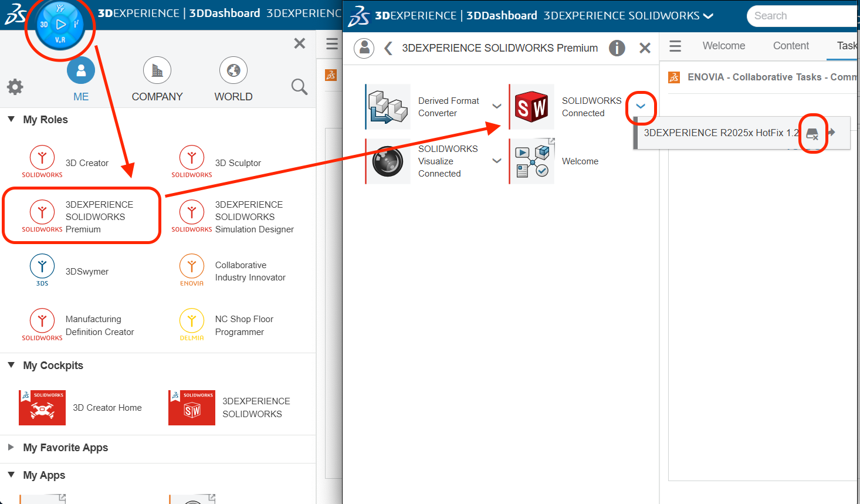The height and width of the screenshot is (504, 860).
Task: Expand the SOLIDWORKS Visualize Connected options chevron
Action: tap(497, 161)
